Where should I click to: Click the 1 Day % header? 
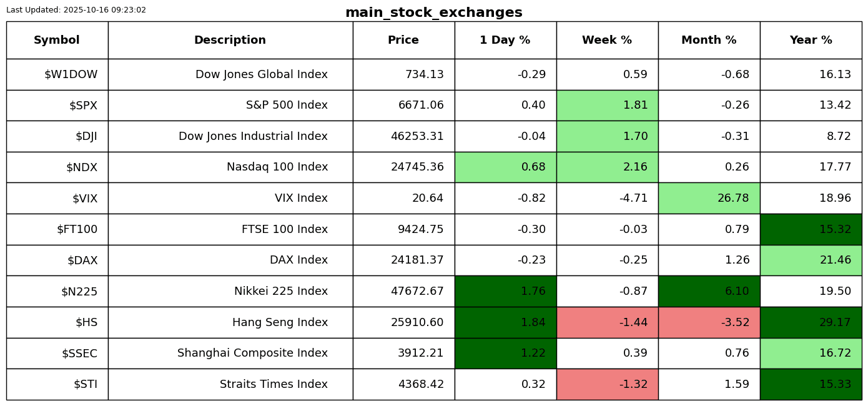(505, 41)
